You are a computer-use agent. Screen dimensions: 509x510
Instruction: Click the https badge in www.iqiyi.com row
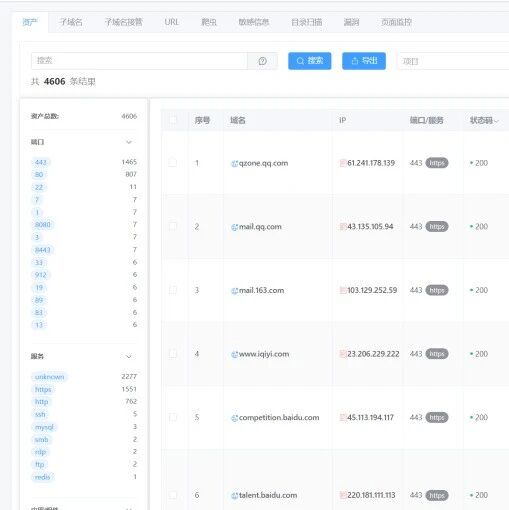pyautogui.click(x=437, y=354)
